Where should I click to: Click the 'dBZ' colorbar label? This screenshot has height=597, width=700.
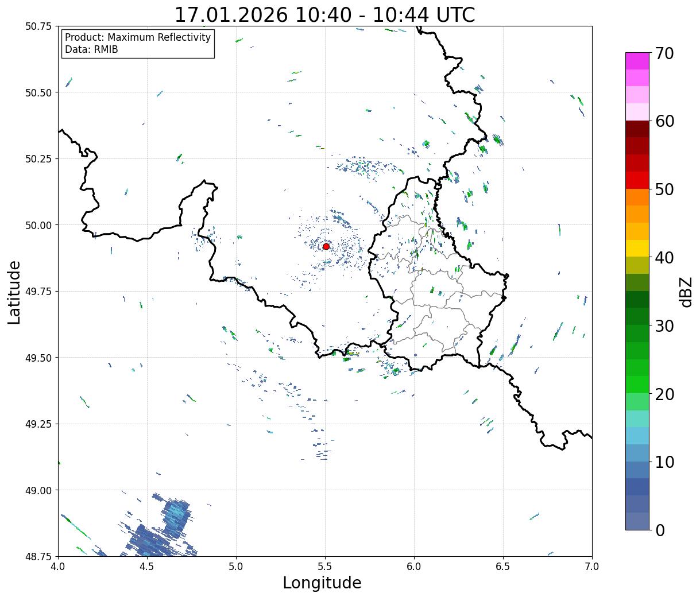[686, 292]
